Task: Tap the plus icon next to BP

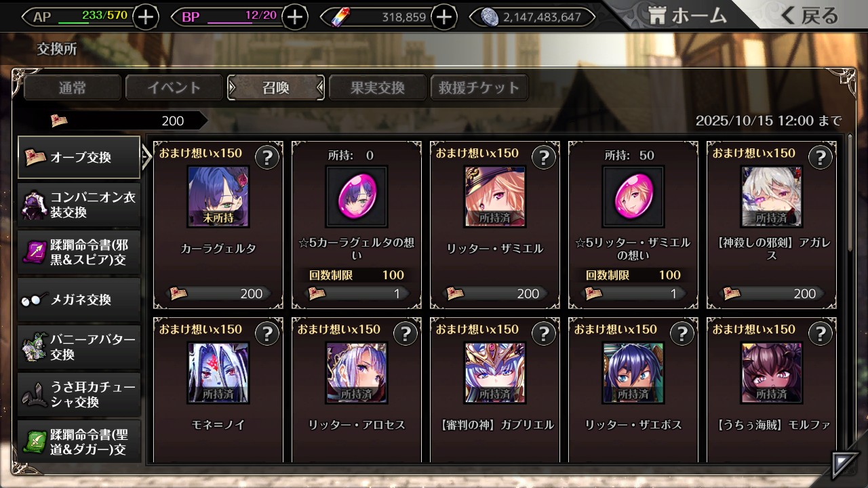Action: (294, 17)
